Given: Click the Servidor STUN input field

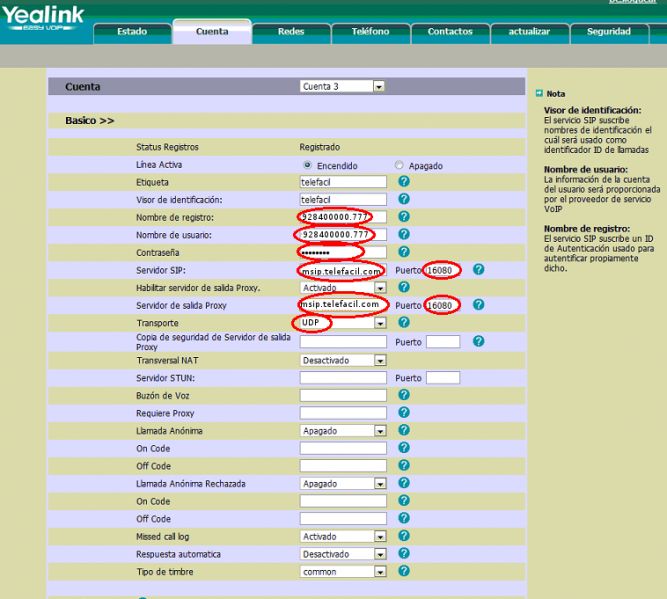Looking at the screenshot, I should (x=342, y=377).
